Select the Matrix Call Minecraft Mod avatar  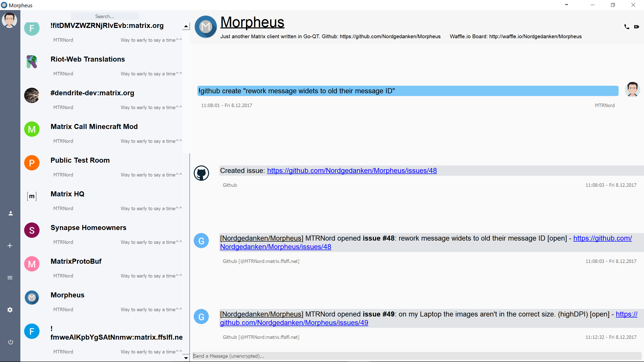click(x=32, y=129)
